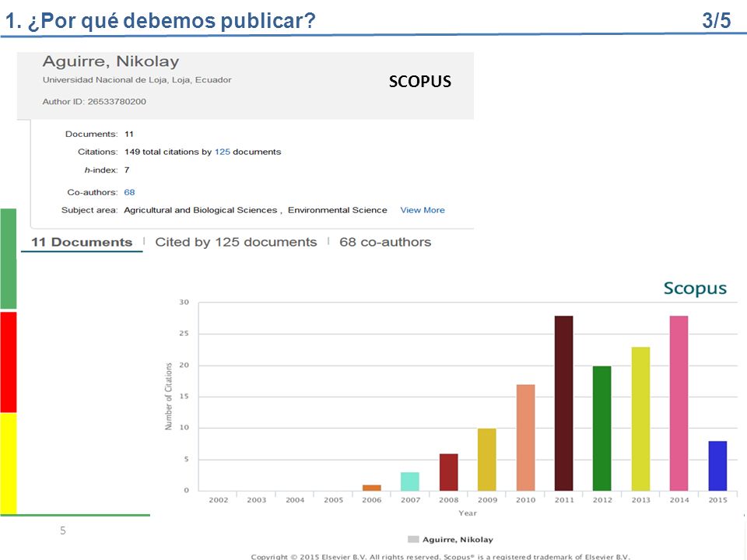
Task: Click the green Scopus logo above chart
Action: [x=695, y=288]
